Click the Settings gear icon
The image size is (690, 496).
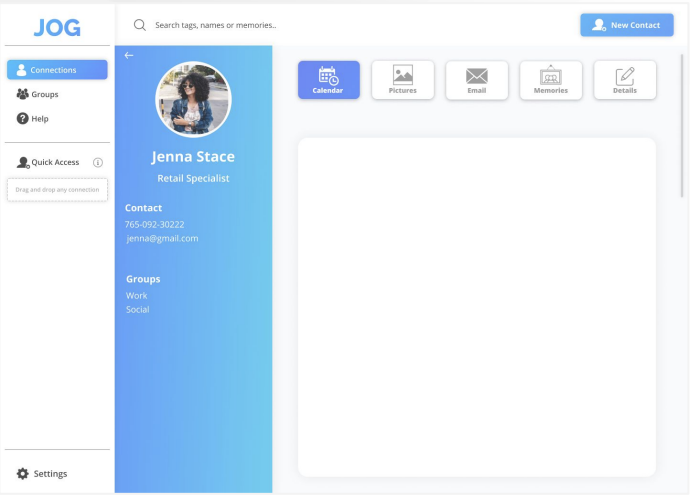tap(22, 474)
